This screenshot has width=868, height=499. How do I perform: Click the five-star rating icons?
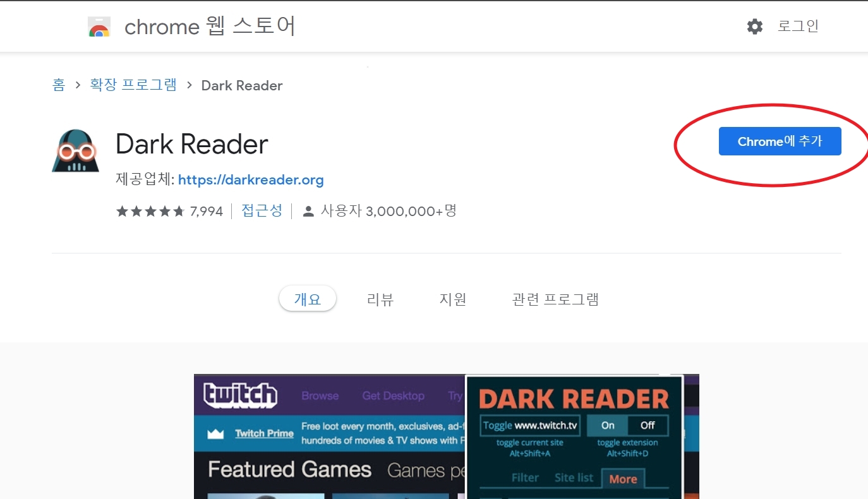click(x=150, y=212)
